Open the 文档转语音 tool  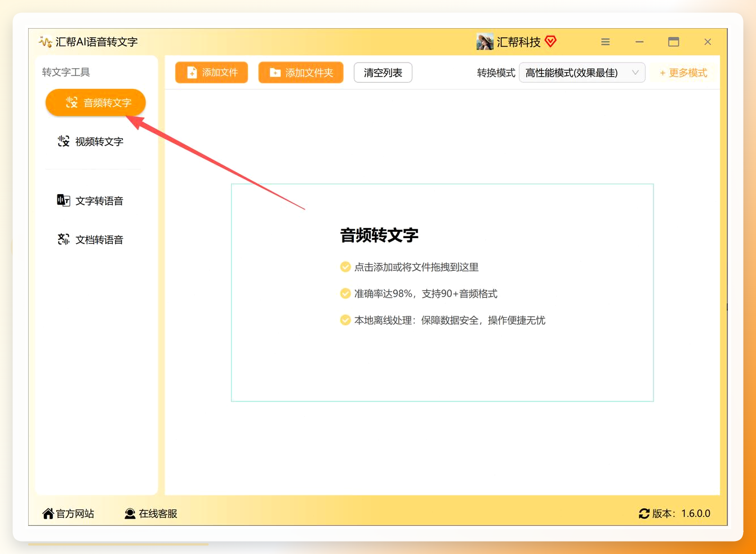point(91,240)
